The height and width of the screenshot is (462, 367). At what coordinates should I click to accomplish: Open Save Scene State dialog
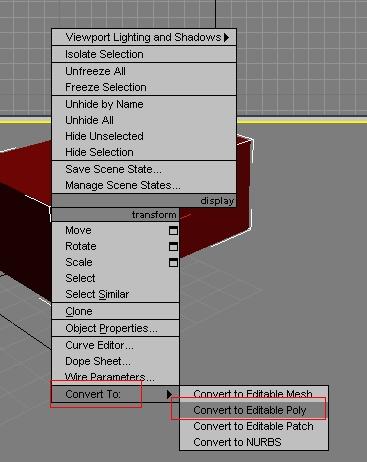(144, 169)
